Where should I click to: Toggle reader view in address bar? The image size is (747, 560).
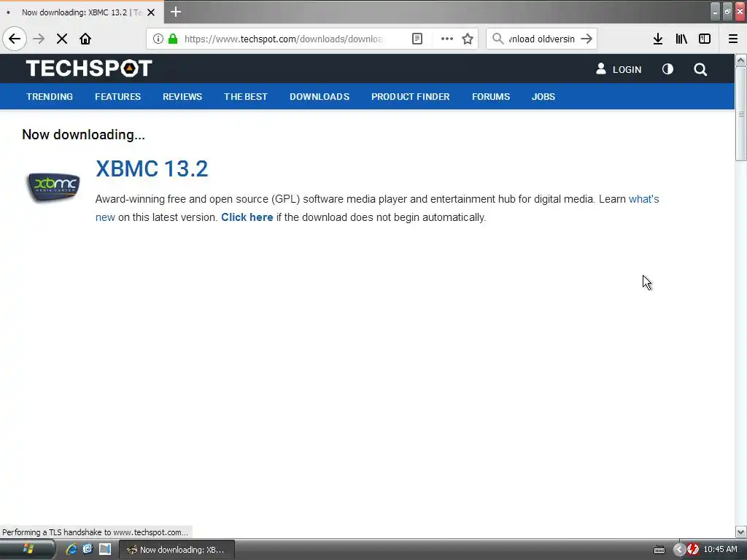(417, 39)
